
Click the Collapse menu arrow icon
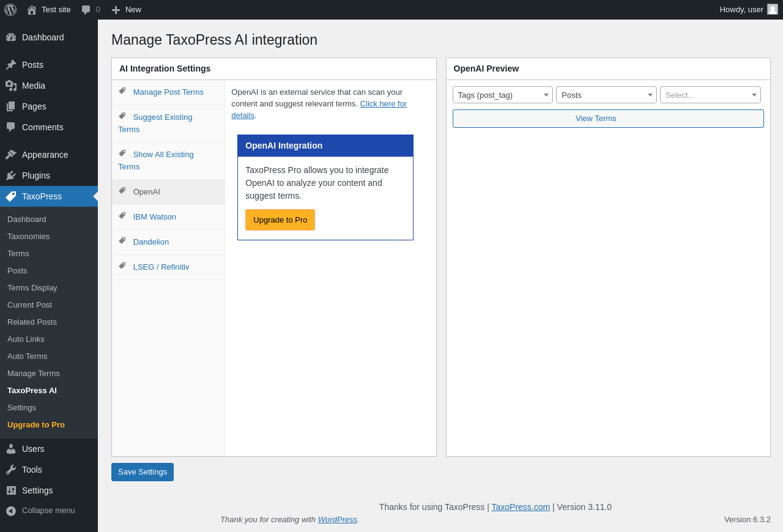[11, 511]
